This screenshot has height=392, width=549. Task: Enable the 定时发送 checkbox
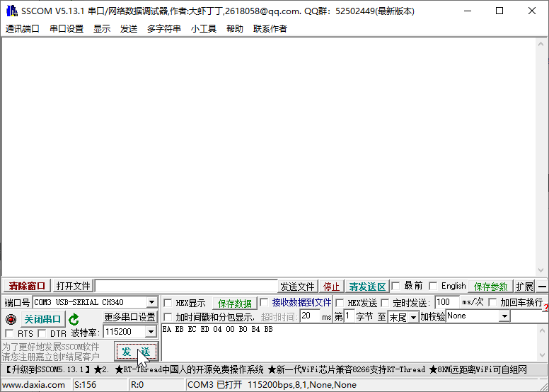385,303
